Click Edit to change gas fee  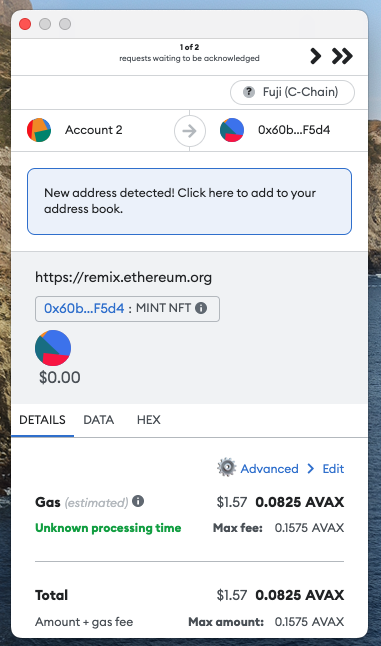click(x=333, y=469)
